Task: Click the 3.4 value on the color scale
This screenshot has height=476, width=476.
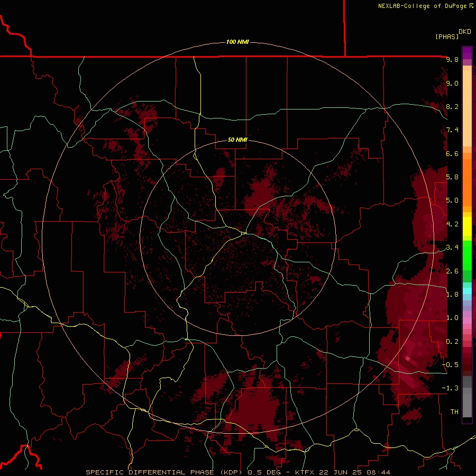Action: coord(452,248)
